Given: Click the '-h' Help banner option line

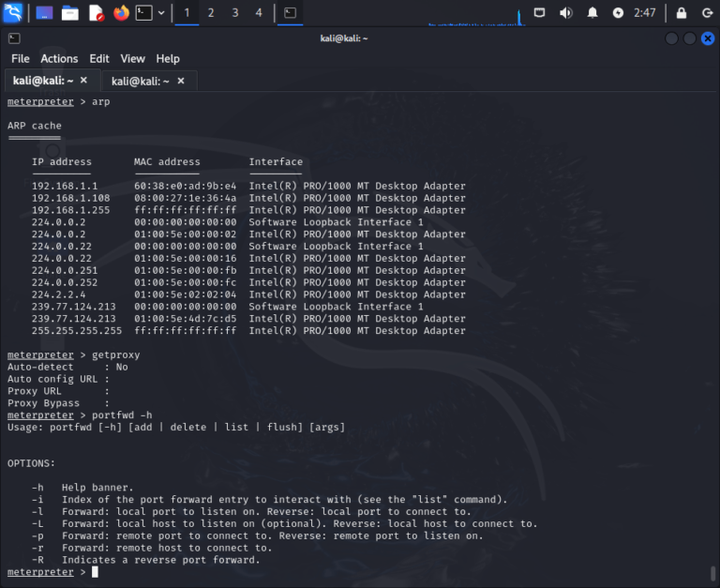Looking at the screenshot, I should pyautogui.click(x=82, y=488).
